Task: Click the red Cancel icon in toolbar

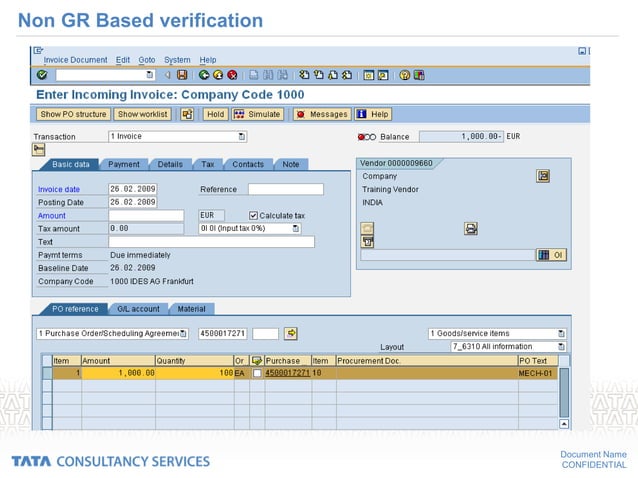Action: click(232, 75)
